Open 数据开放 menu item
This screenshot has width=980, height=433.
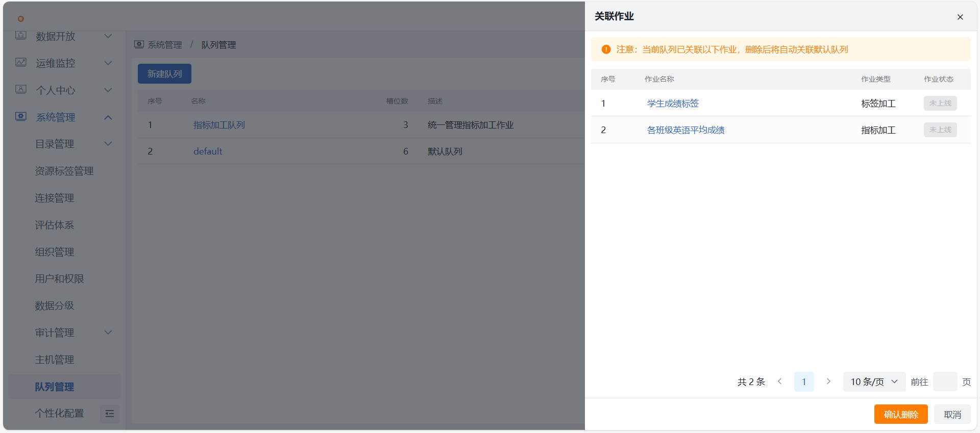click(x=56, y=36)
